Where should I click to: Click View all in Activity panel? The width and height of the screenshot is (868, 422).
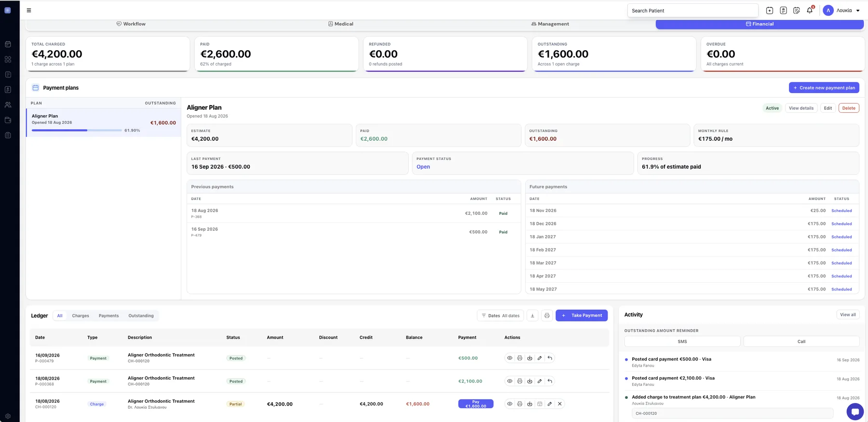click(848, 315)
